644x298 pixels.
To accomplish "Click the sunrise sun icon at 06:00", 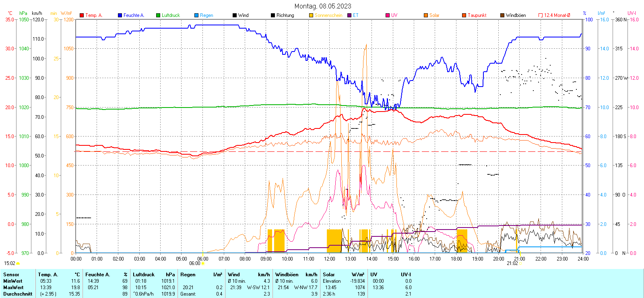I will (x=203, y=263).
